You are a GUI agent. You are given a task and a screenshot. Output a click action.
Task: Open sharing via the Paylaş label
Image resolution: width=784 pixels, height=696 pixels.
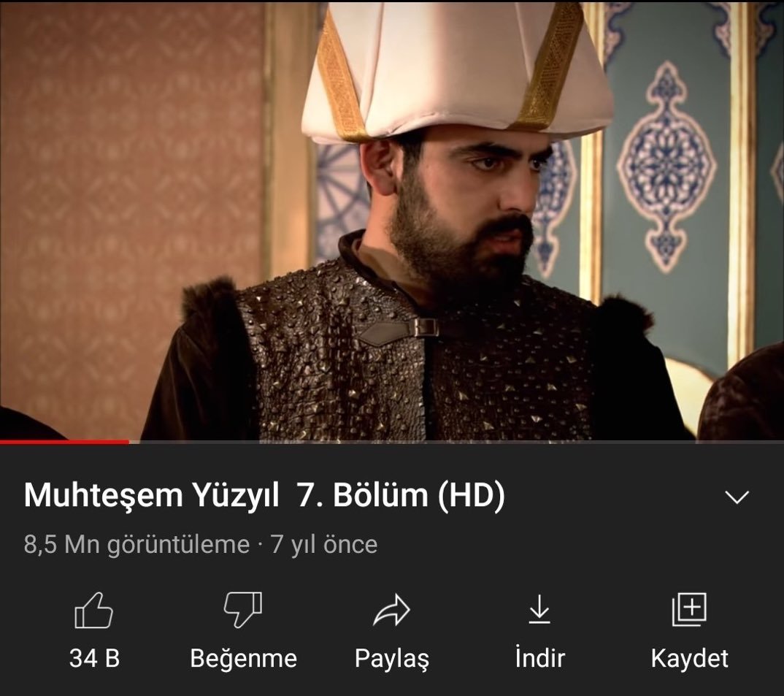coord(392,659)
